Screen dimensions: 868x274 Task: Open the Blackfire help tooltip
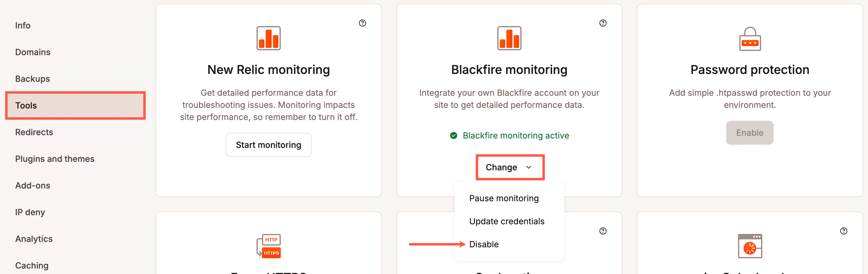click(603, 23)
